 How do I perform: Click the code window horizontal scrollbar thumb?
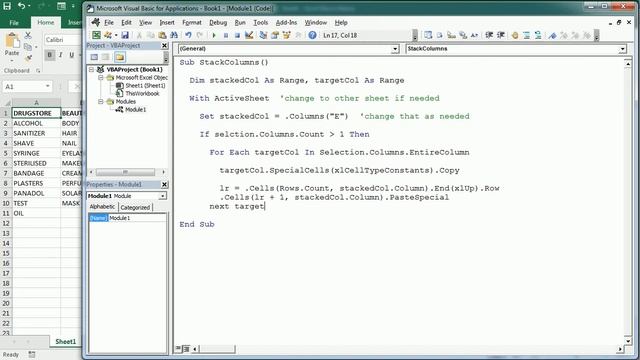tap(217, 349)
